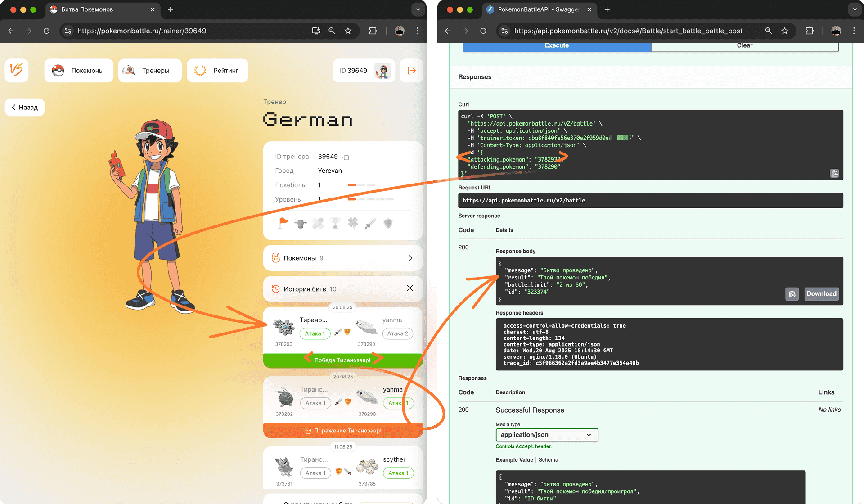The image size is (864, 504).
Task: Bookmark the Swagger page with star
Action: tap(784, 31)
